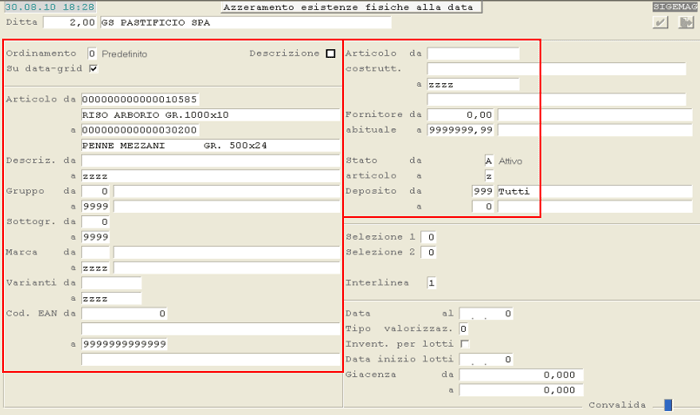Click the Tipo valorizzaz. field
700x415 pixels.
point(464,329)
